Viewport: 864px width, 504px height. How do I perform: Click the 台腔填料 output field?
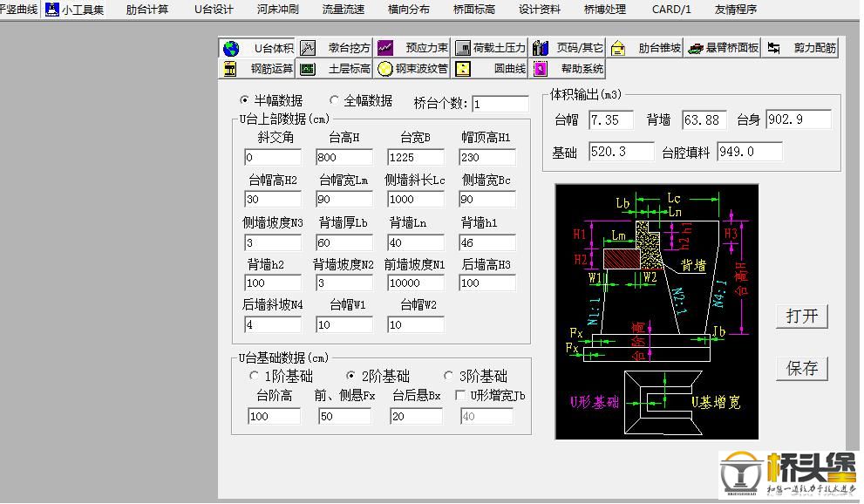750,152
